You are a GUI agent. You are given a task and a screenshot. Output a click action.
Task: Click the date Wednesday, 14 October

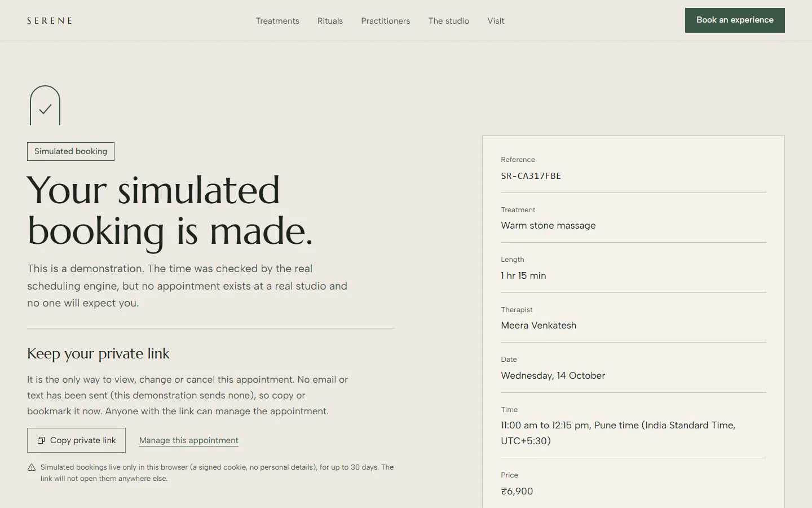tap(553, 375)
